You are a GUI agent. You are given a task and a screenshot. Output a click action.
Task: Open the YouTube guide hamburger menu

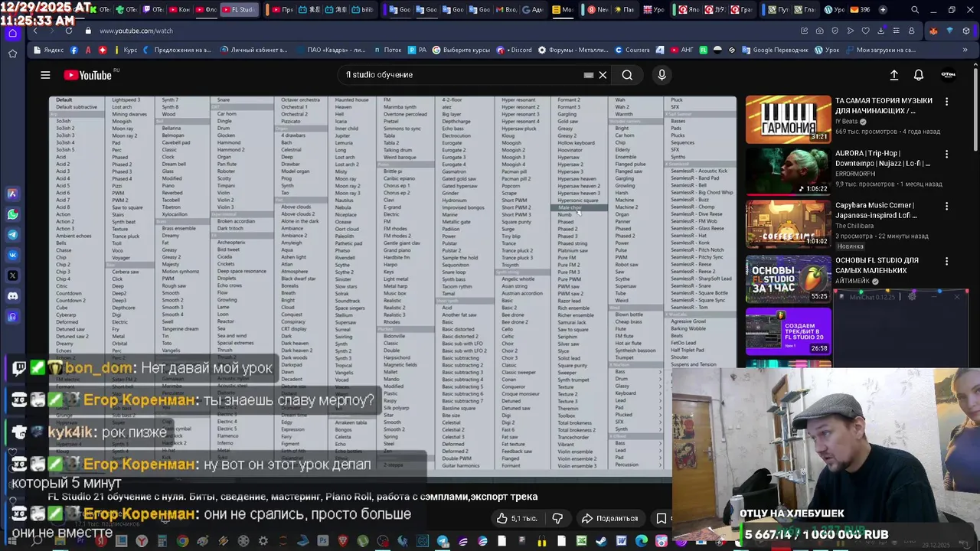click(45, 75)
